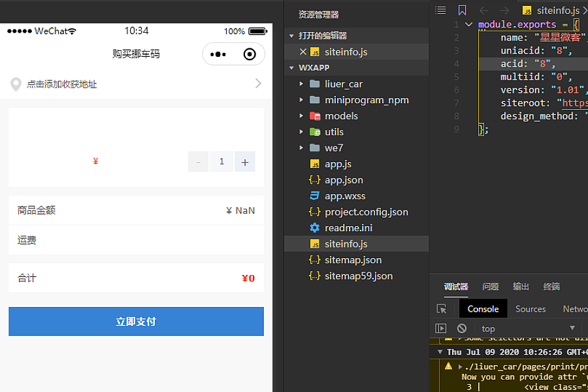Click the sitemap.json braces icon
Screen dimensions: 588x392
(315, 260)
